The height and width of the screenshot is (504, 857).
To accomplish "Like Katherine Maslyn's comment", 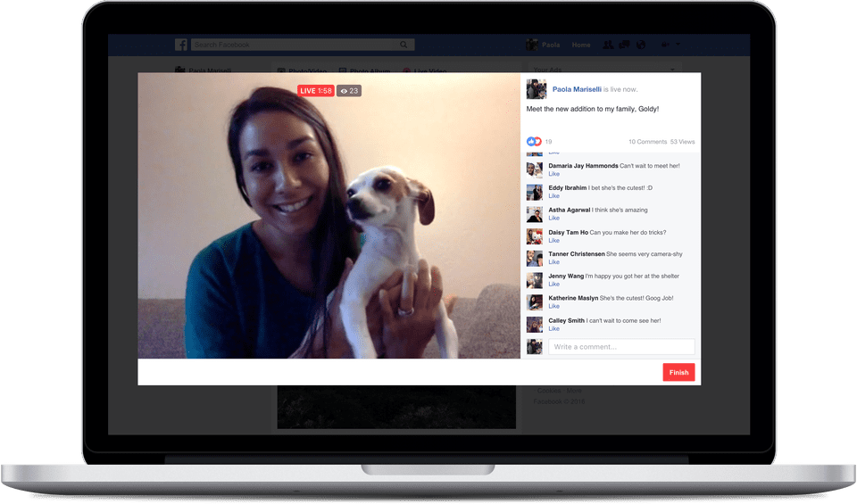I will [x=553, y=306].
